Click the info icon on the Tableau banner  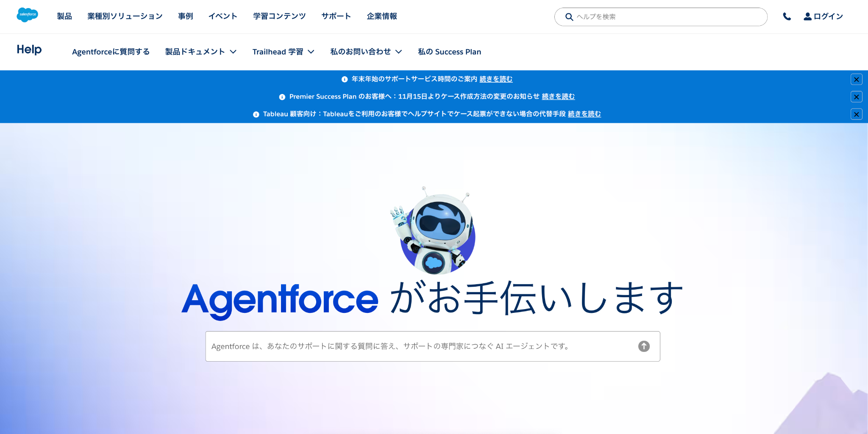click(x=256, y=114)
